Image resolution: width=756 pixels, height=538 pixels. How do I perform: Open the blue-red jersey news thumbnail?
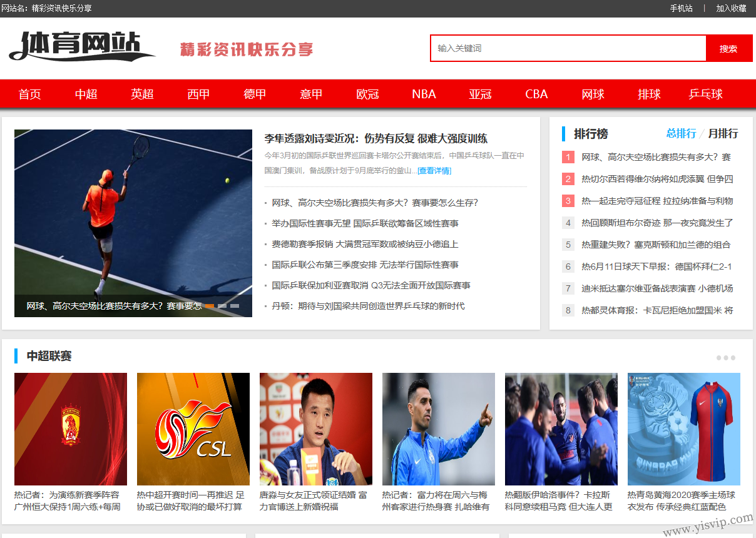(x=683, y=429)
